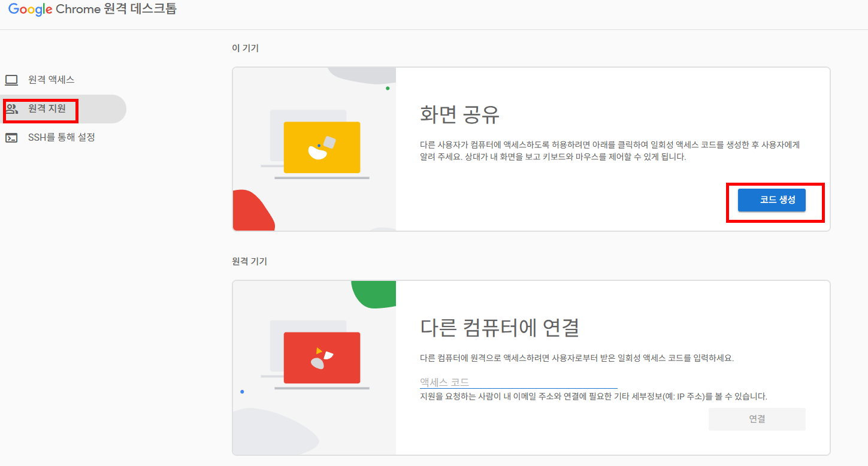Click the 코드 생성 button

coord(772,200)
